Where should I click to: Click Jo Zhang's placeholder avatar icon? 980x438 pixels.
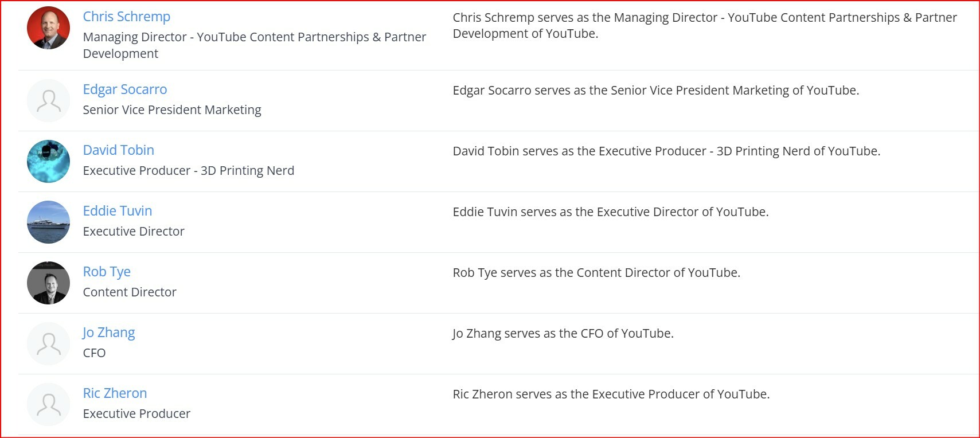(48, 344)
